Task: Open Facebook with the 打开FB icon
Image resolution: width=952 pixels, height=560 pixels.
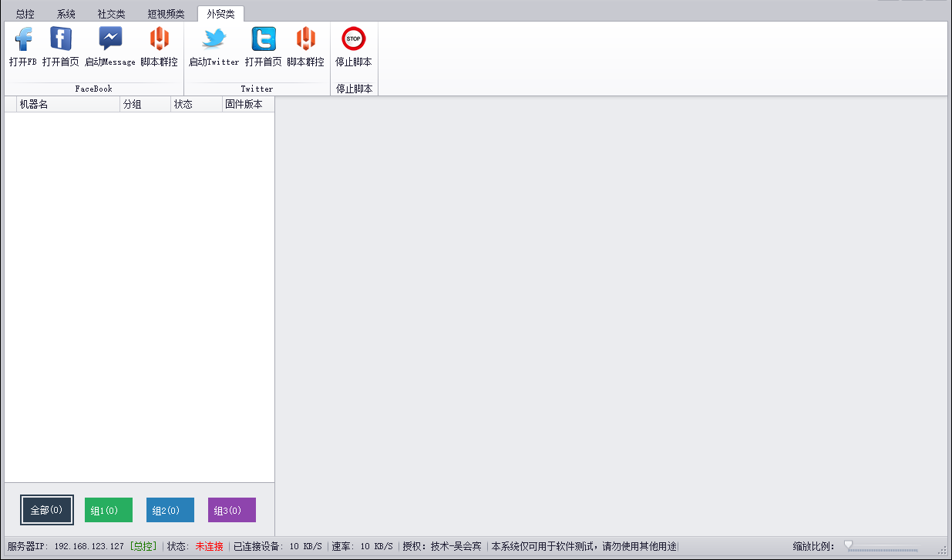Action: pos(23,47)
